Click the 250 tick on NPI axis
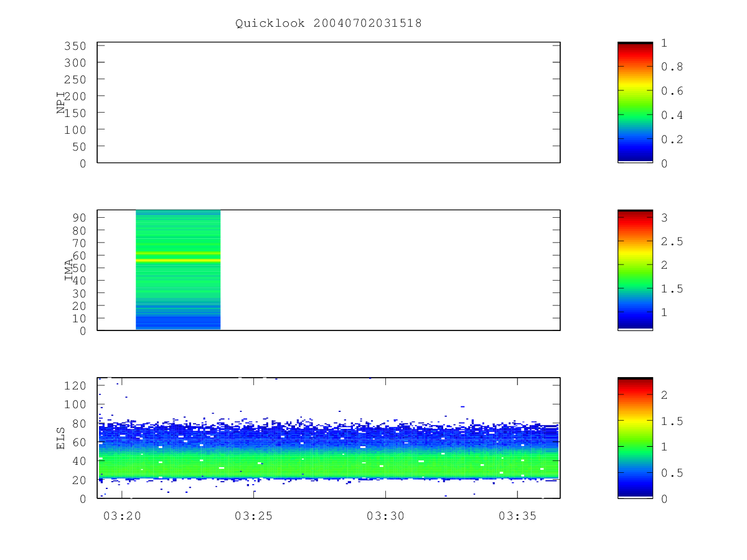 (x=75, y=79)
